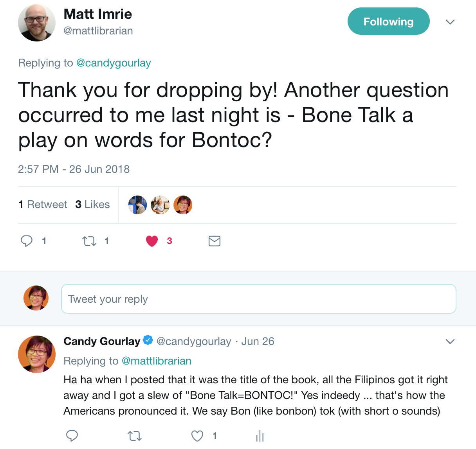Click the retweet icon below the main tweet
The height and width of the screenshot is (449, 476).
(x=88, y=241)
